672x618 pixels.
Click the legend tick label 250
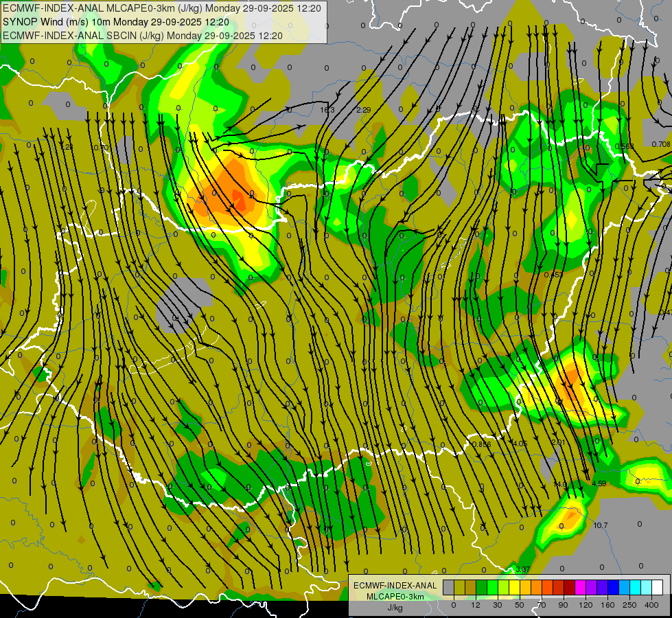[629, 605]
